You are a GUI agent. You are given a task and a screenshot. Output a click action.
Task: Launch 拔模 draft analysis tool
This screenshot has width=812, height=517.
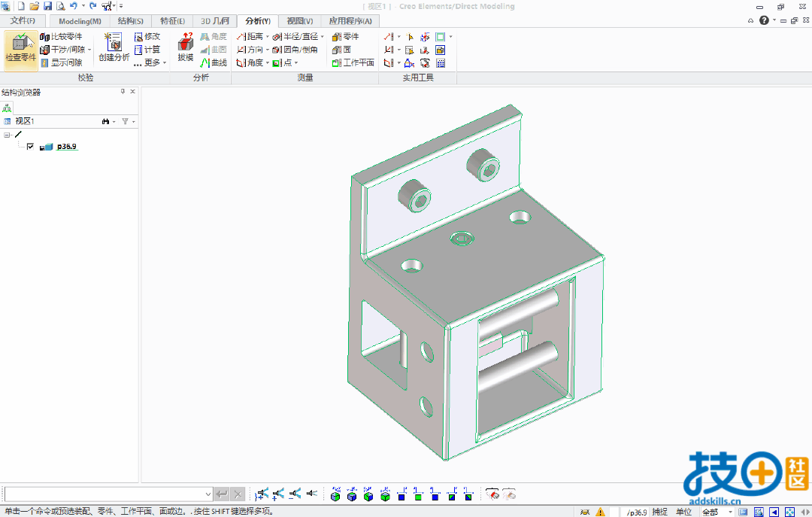click(x=186, y=47)
